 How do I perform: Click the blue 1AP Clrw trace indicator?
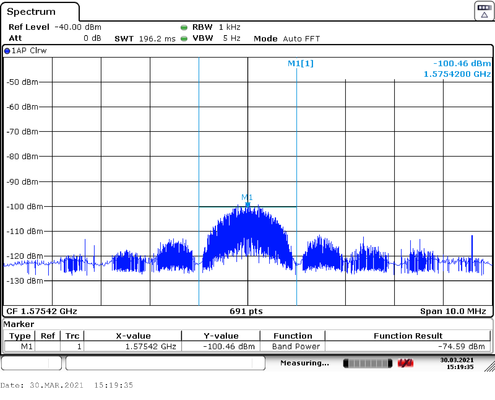pyautogui.click(x=7, y=51)
